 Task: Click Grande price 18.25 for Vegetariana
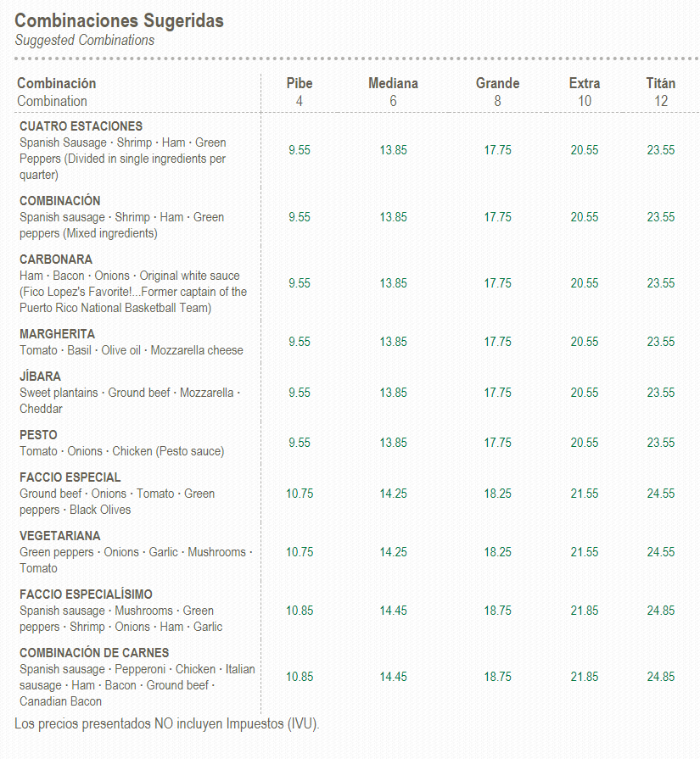point(497,552)
